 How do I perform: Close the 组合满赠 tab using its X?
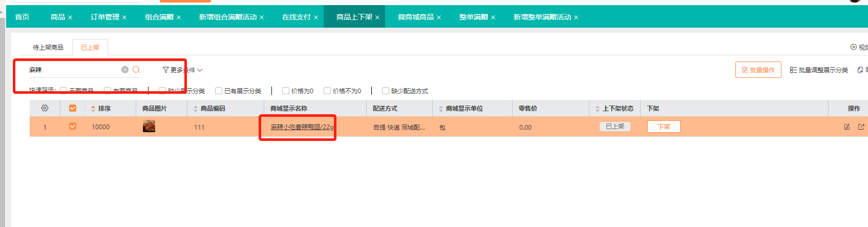point(179,17)
